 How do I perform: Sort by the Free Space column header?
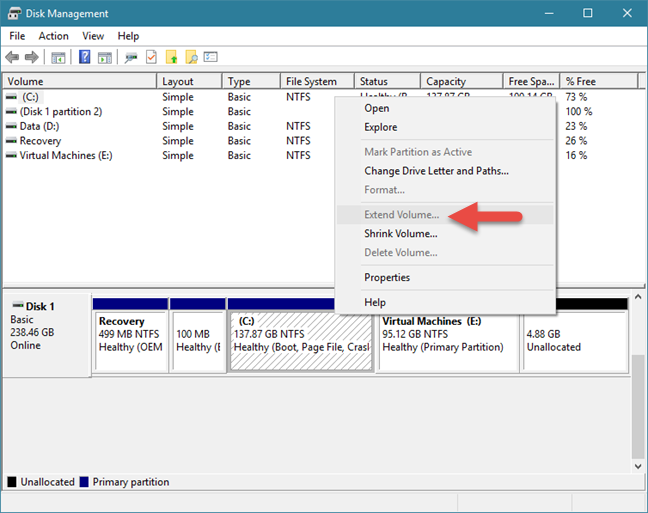coord(531,81)
